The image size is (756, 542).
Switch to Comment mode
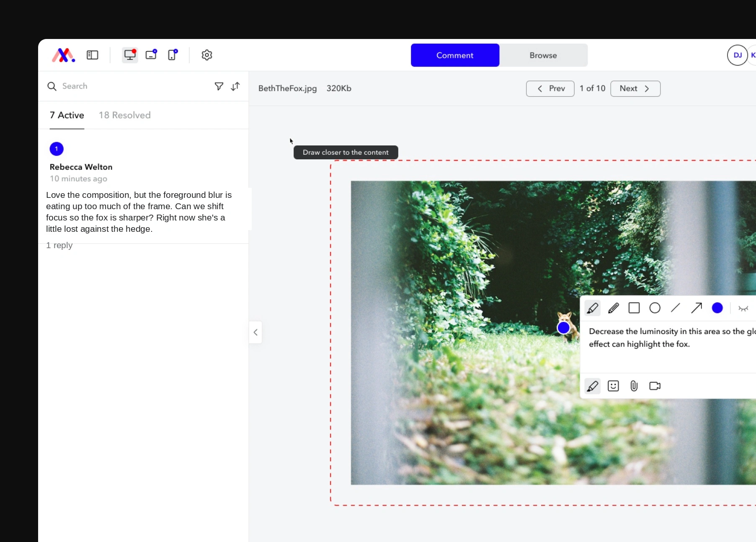pos(455,55)
